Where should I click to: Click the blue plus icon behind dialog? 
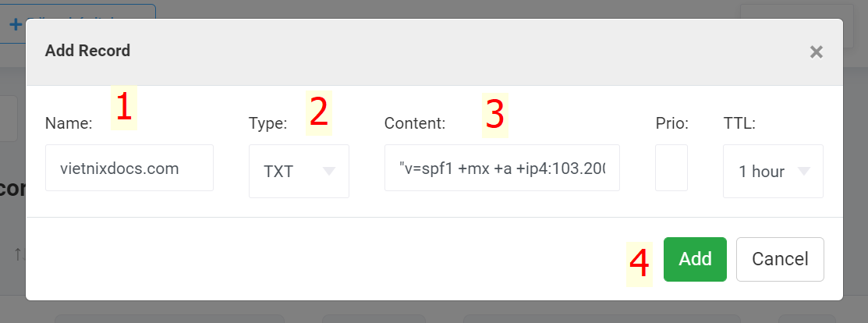pyautogui.click(x=16, y=24)
